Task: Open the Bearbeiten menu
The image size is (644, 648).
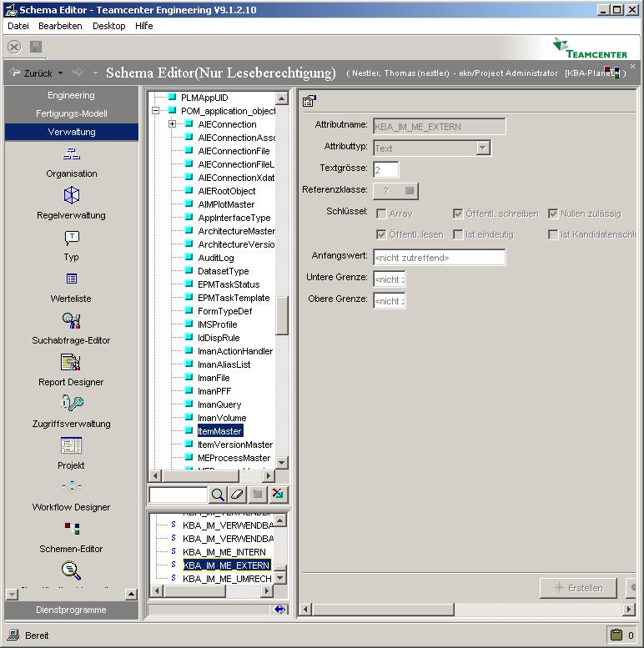Action: coord(60,26)
